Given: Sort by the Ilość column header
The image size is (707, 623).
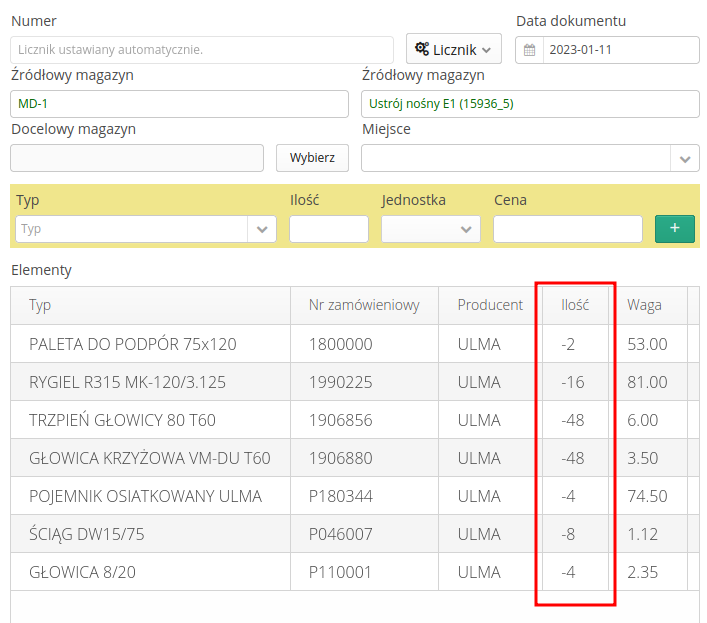Looking at the screenshot, I should pos(574,305).
